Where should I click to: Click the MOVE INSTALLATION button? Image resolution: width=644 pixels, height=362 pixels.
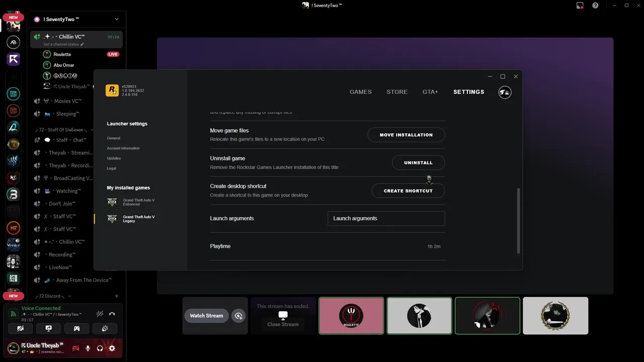tap(406, 135)
